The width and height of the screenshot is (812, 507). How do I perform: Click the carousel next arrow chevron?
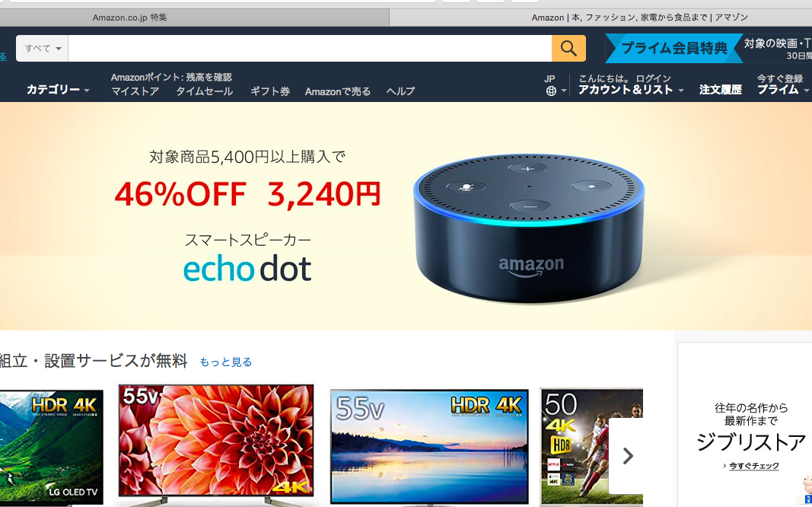click(628, 456)
